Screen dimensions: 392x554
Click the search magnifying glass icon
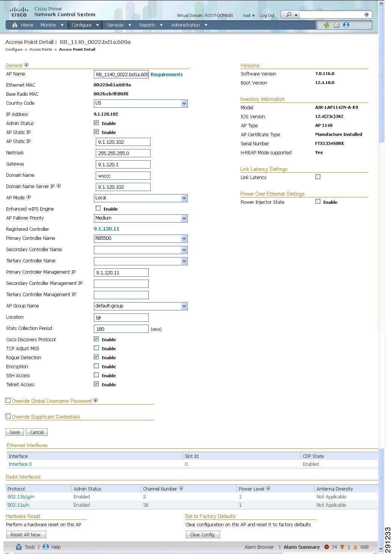[289, 14]
